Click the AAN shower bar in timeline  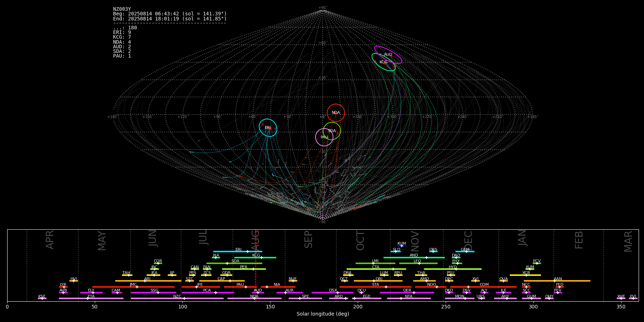tap(557, 281)
